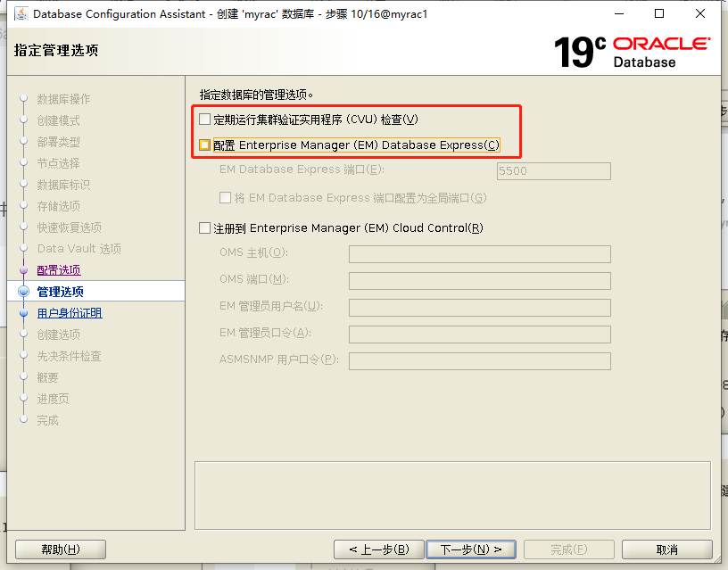Screen dimensions: 728x570
Task: Close the Database Configuration Assistant window
Action: coord(700,14)
